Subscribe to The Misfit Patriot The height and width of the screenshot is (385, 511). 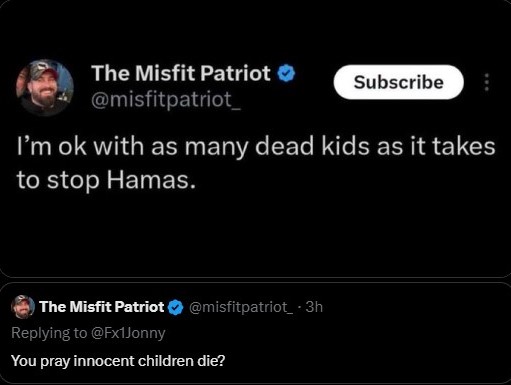(399, 82)
